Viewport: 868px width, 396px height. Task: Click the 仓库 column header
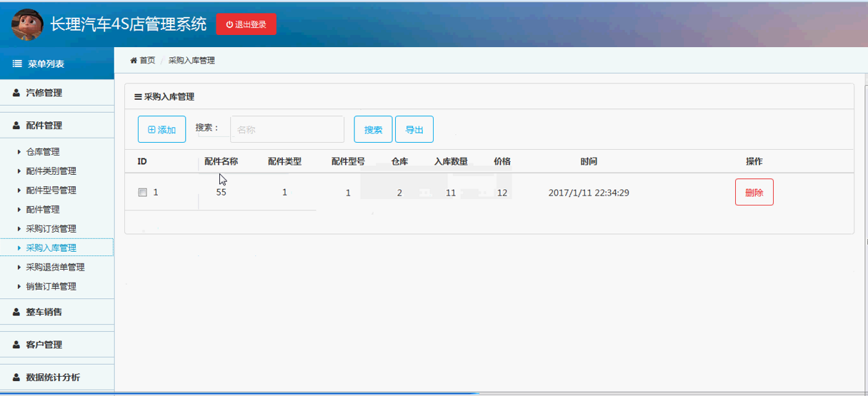[400, 162]
